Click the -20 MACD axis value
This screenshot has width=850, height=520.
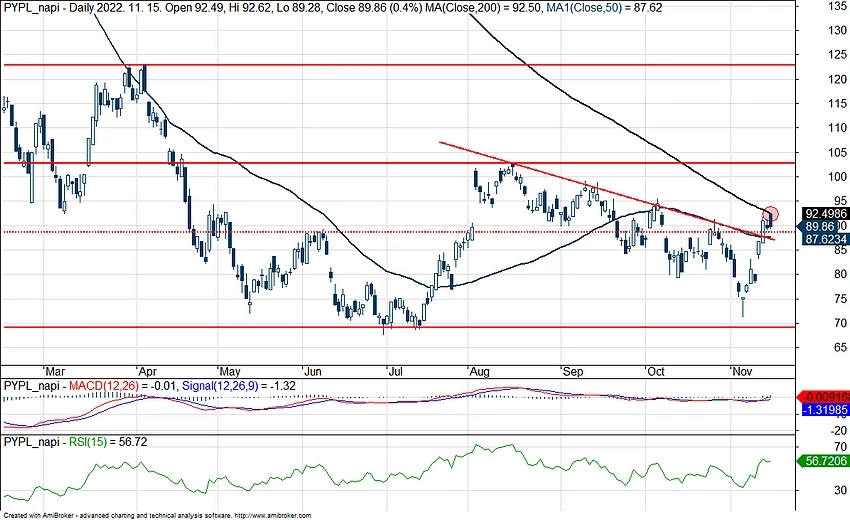click(x=839, y=431)
